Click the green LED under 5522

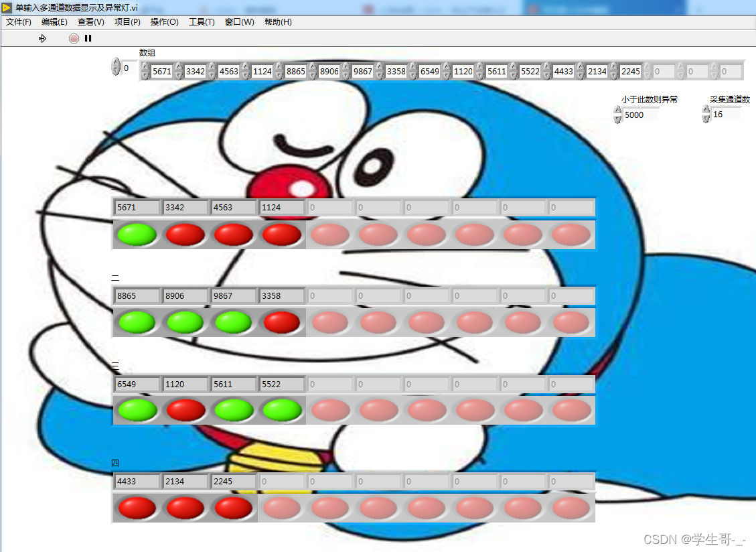[x=281, y=410]
